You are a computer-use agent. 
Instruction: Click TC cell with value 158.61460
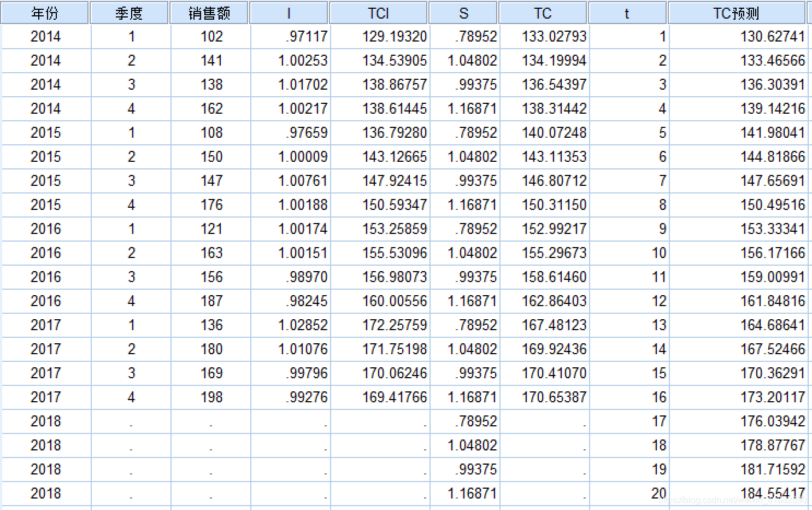[x=544, y=277]
